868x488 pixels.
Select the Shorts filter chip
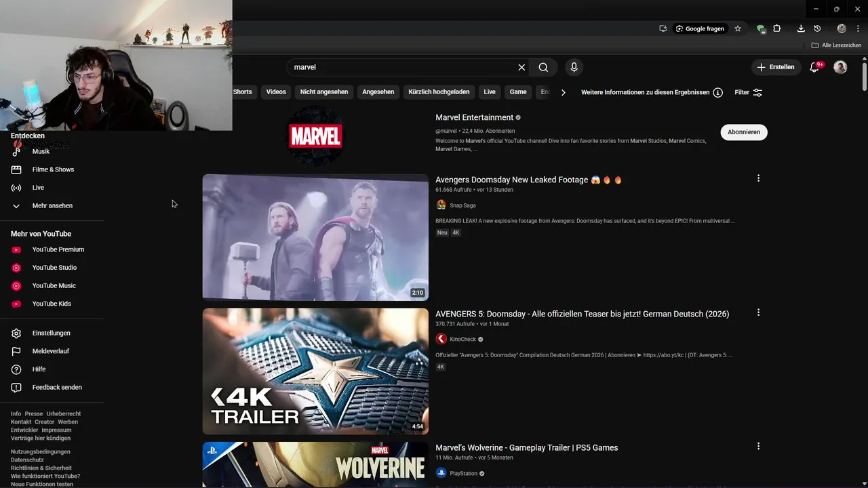click(242, 91)
